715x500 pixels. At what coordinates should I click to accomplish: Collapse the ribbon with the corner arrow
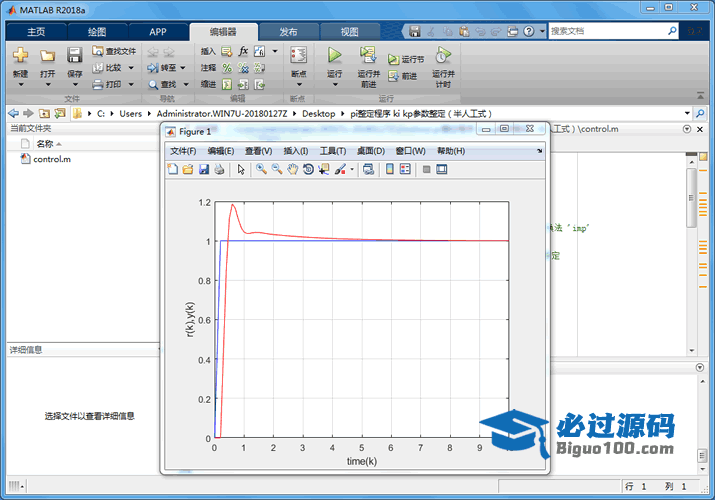(700, 96)
